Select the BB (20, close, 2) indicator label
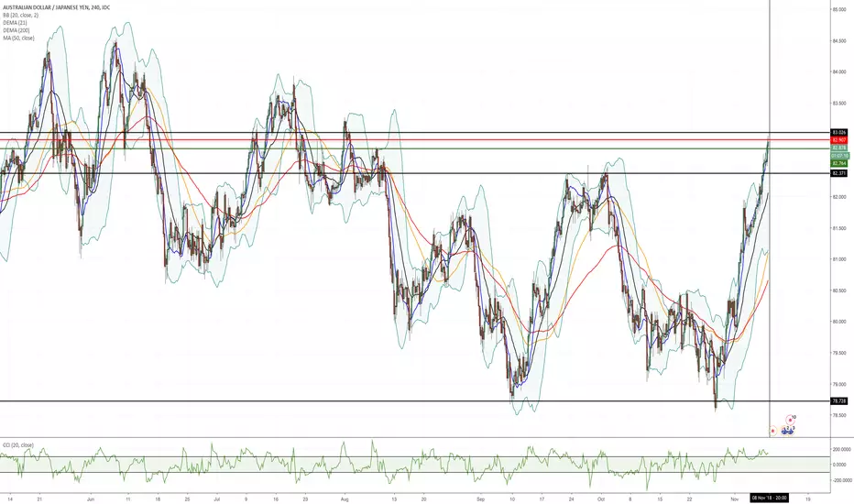Viewport: 854px width, 504px height. pyautogui.click(x=21, y=16)
